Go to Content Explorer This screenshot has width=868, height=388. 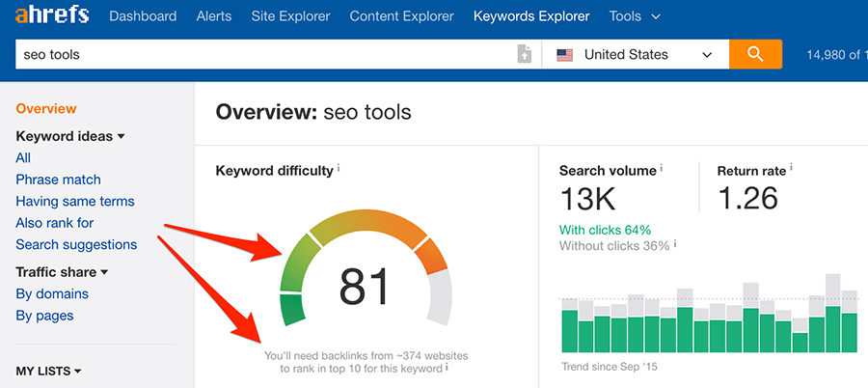pyautogui.click(x=401, y=16)
